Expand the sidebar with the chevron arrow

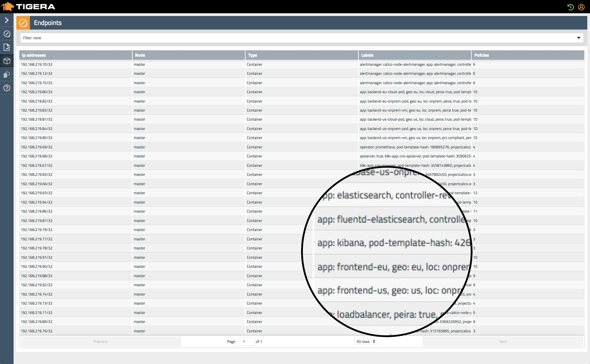7,20
